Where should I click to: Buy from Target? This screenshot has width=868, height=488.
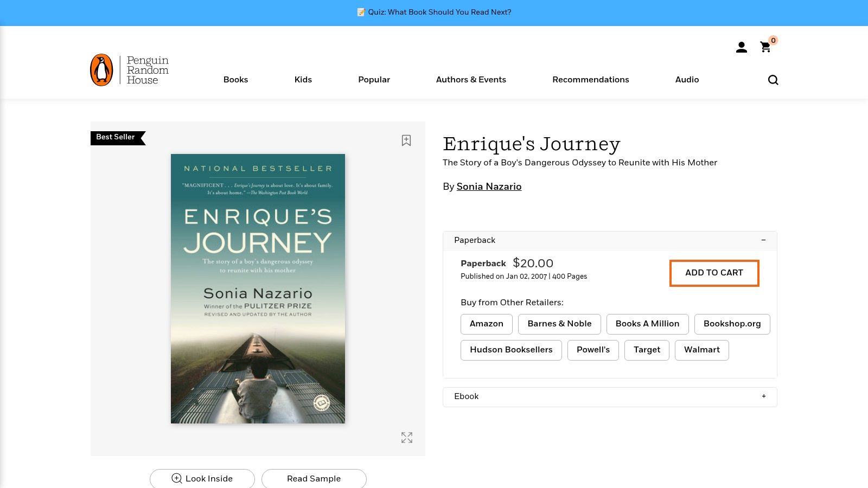[x=647, y=350]
